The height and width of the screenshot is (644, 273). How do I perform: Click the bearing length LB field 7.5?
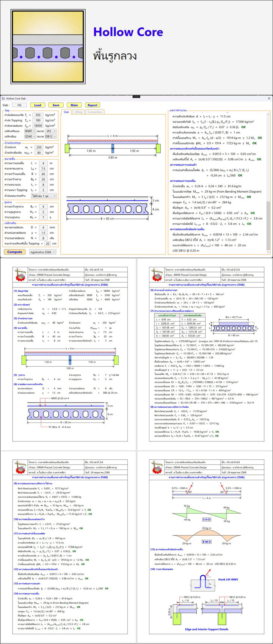(44, 168)
